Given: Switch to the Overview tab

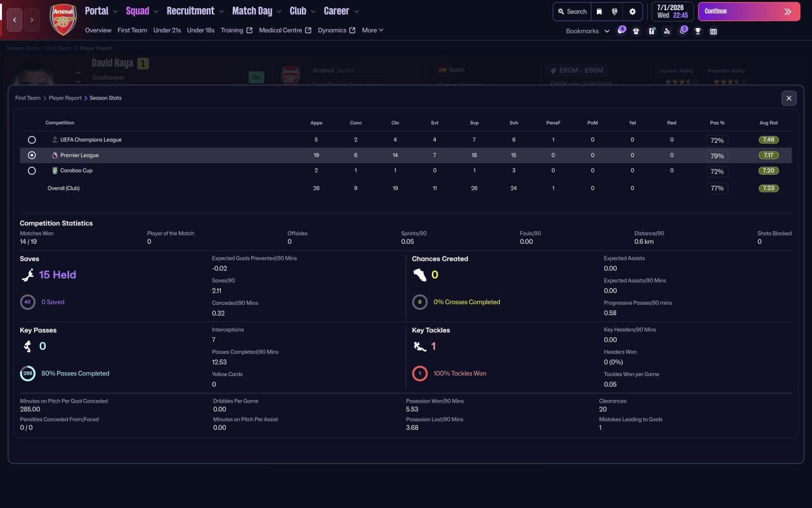Looking at the screenshot, I should pos(98,30).
